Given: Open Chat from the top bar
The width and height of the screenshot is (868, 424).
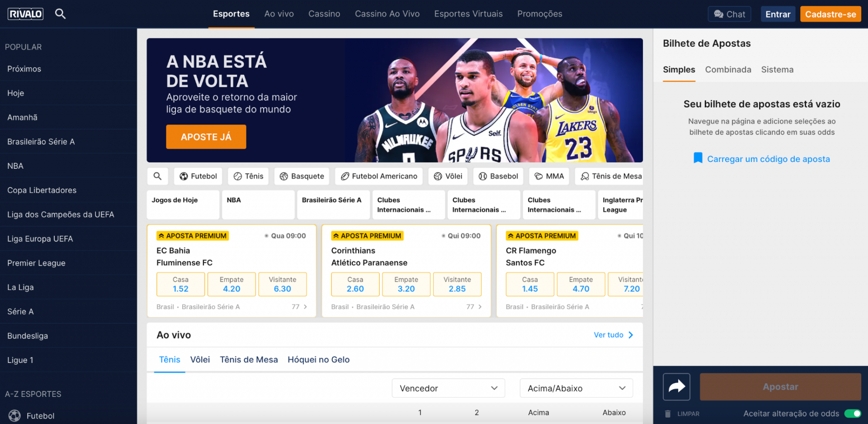Looking at the screenshot, I should 729,14.
